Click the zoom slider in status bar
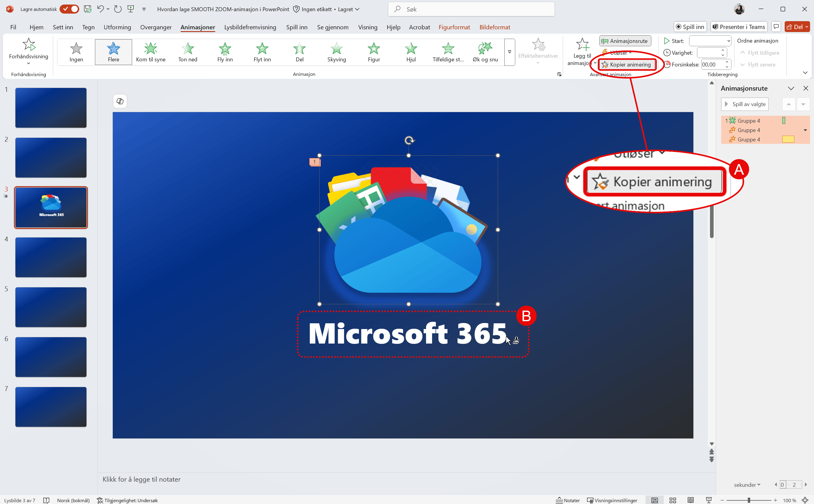Image resolution: width=814 pixels, height=504 pixels. tap(749, 500)
